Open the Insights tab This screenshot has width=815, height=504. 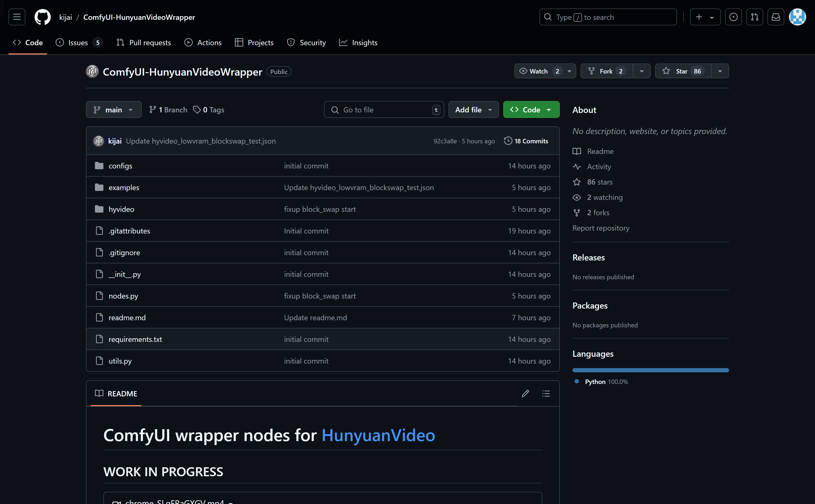click(x=358, y=42)
